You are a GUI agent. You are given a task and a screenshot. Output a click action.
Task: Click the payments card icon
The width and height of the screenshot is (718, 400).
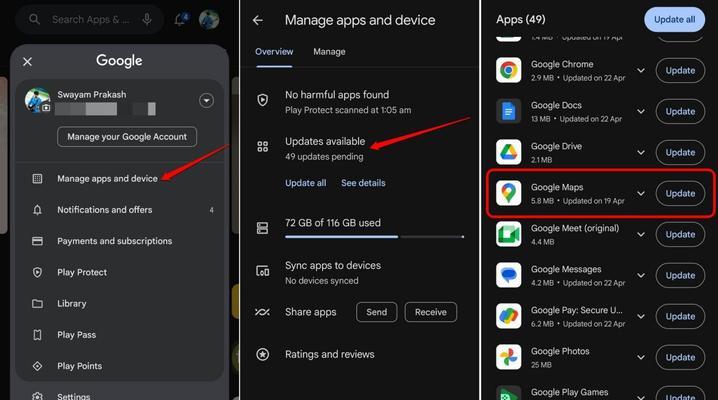coord(38,241)
